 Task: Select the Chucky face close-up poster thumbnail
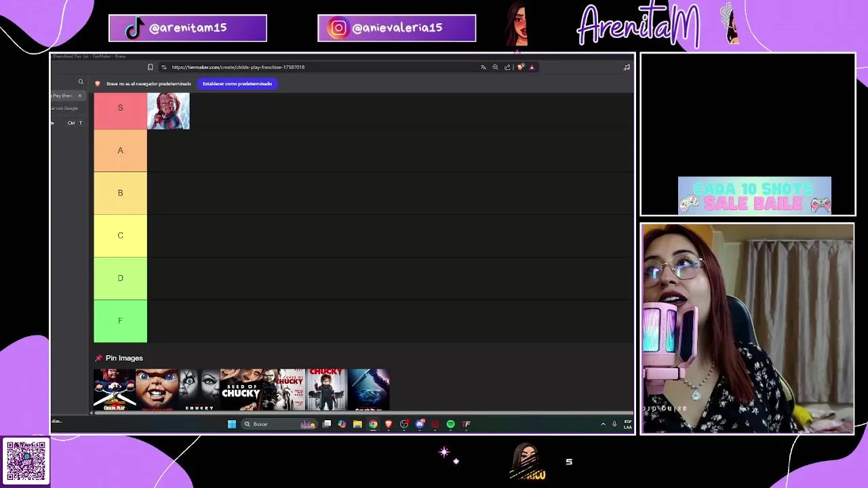tap(157, 390)
